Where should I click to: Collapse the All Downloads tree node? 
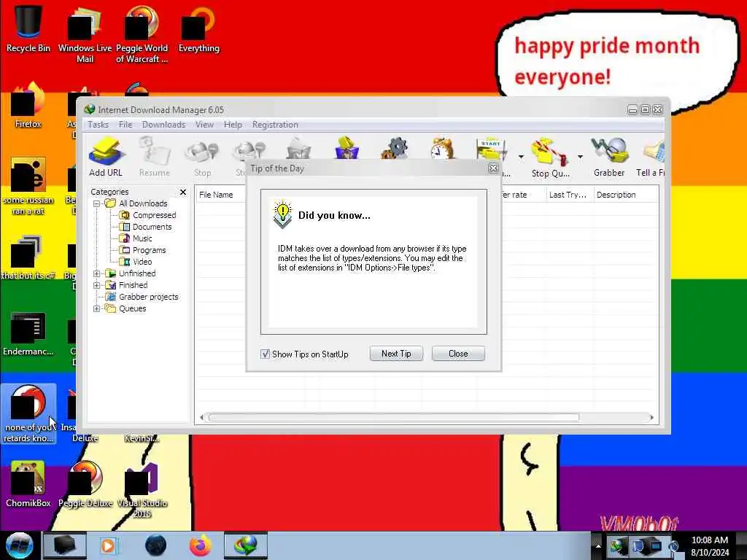tap(97, 203)
